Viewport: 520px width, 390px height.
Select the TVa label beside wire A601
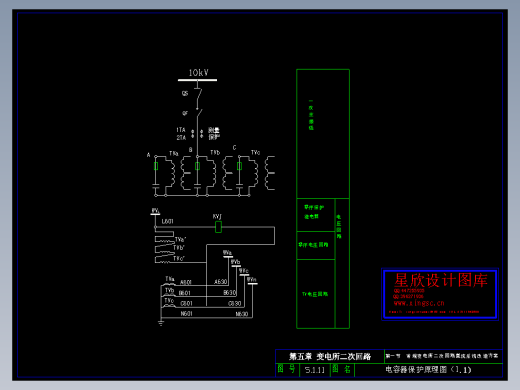pyautogui.click(x=170, y=279)
